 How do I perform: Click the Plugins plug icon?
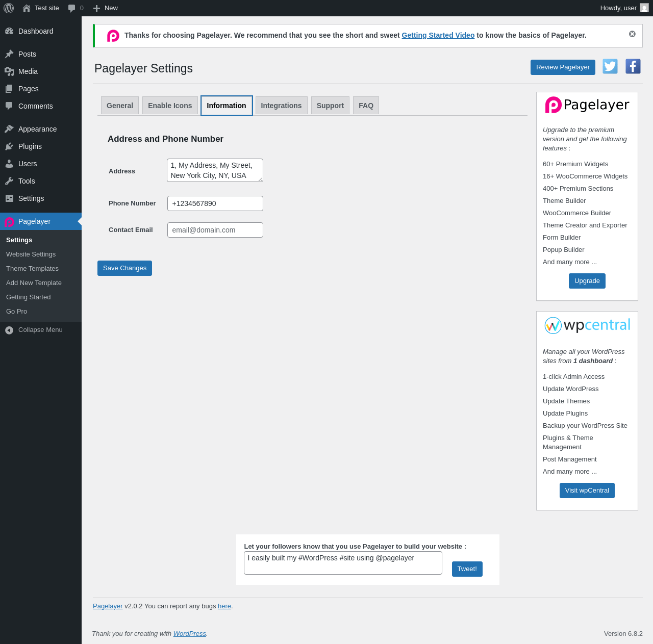pos(9,146)
